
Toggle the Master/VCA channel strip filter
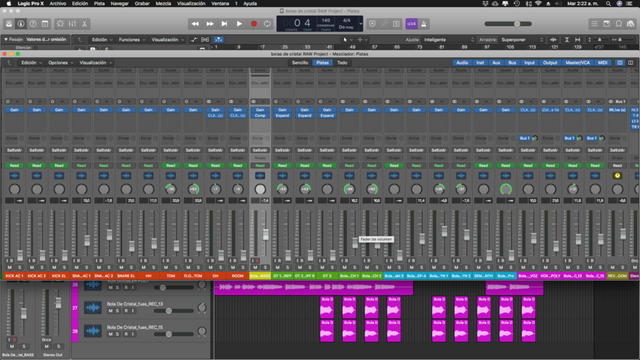[578, 62]
